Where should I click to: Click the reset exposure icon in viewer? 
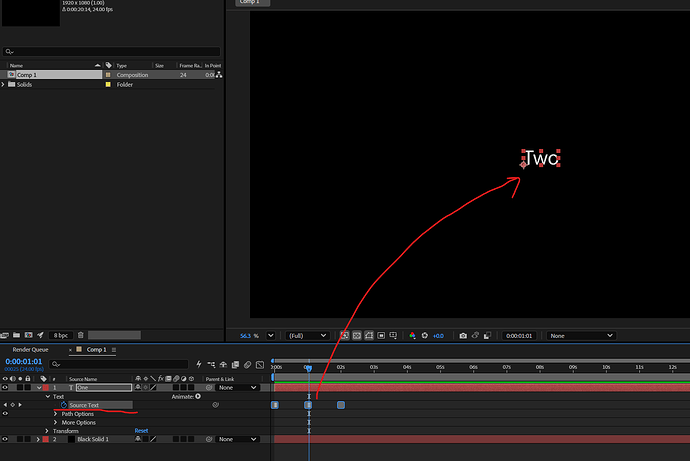point(425,336)
